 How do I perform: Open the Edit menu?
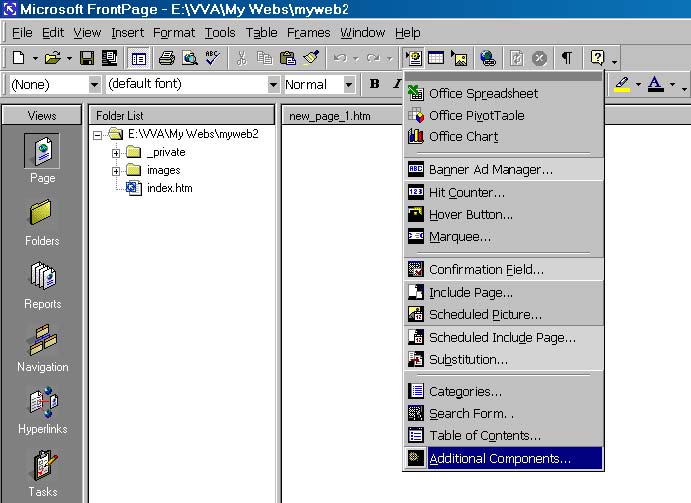pos(53,33)
